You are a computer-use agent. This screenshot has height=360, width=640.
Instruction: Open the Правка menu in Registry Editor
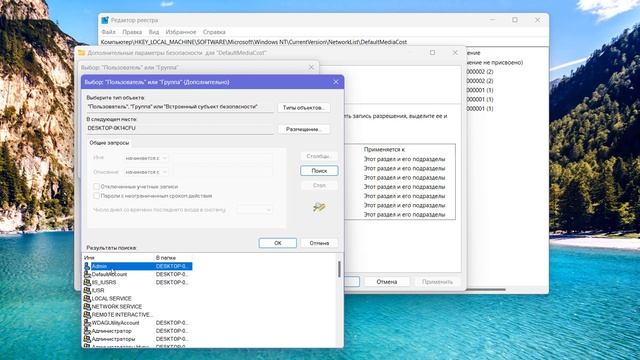[x=132, y=32]
